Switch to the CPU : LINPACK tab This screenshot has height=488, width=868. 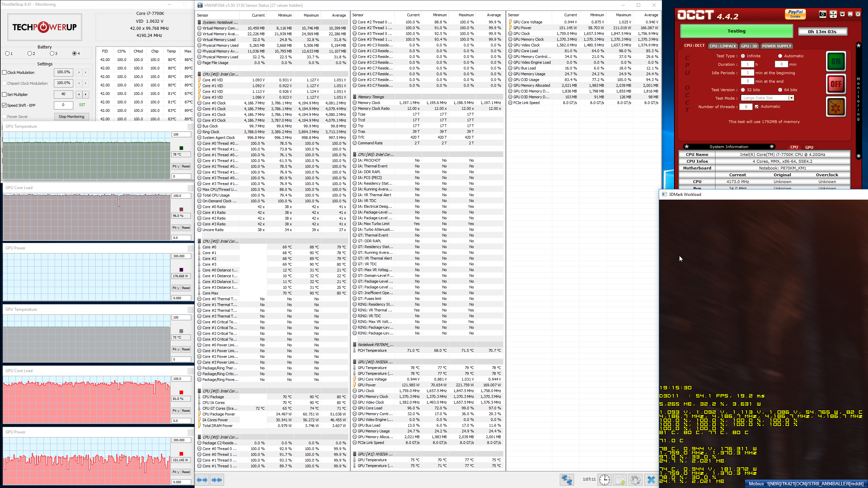coord(723,46)
